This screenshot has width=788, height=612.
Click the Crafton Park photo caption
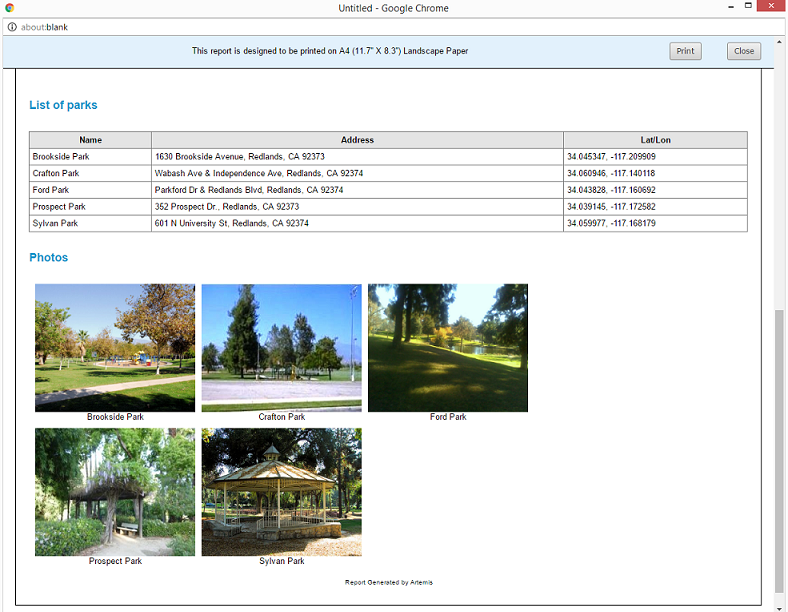point(281,417)
